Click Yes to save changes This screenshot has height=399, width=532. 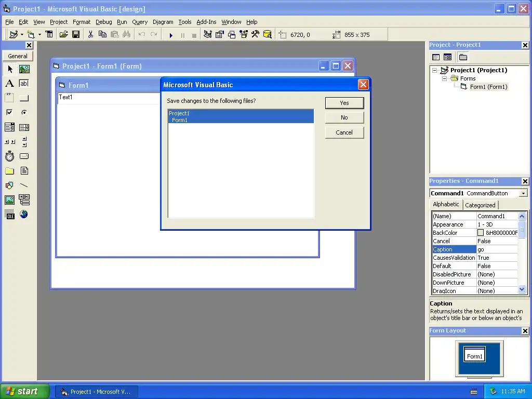click(x=344, y=103)
